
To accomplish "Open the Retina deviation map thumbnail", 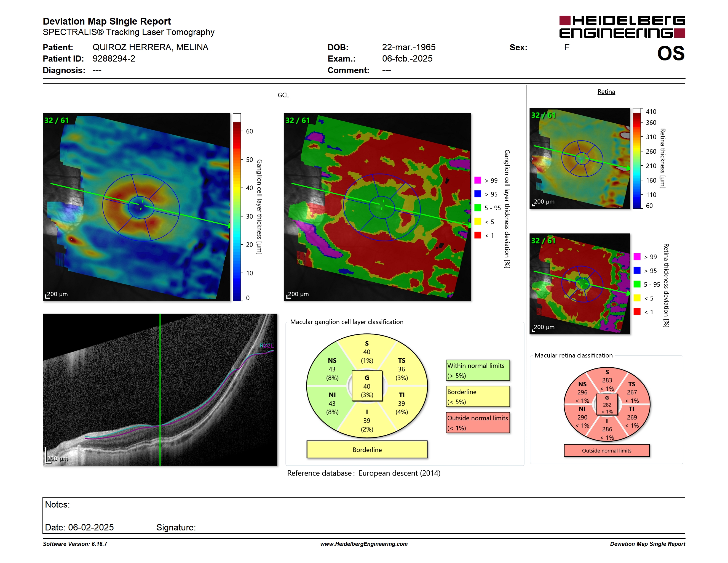I will [x=580, y=284].
